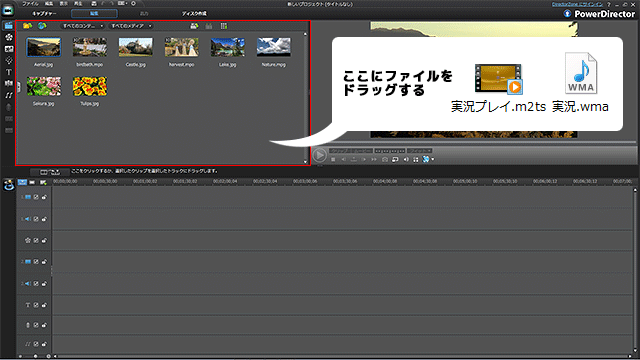Image resolution: width=640 pixels, height=360 pixels.
Task: Open the all content dropdown in library
Action: tap(82, 26)
